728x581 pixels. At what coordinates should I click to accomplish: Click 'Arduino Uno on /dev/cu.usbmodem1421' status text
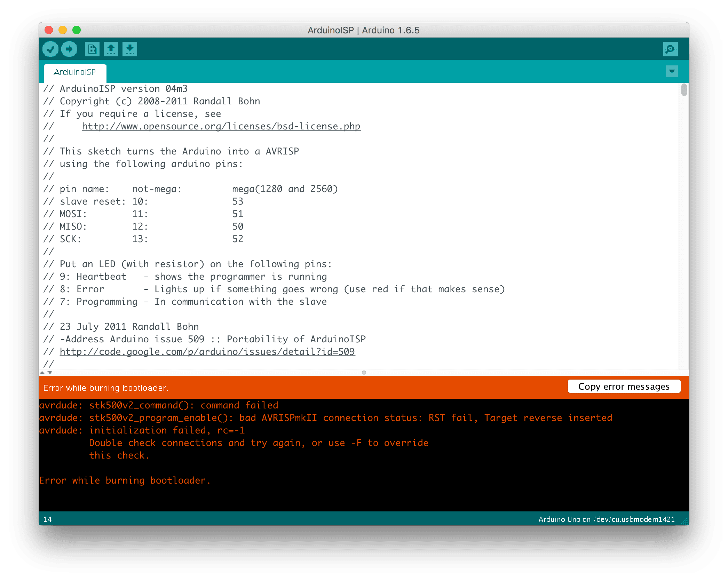607,519
